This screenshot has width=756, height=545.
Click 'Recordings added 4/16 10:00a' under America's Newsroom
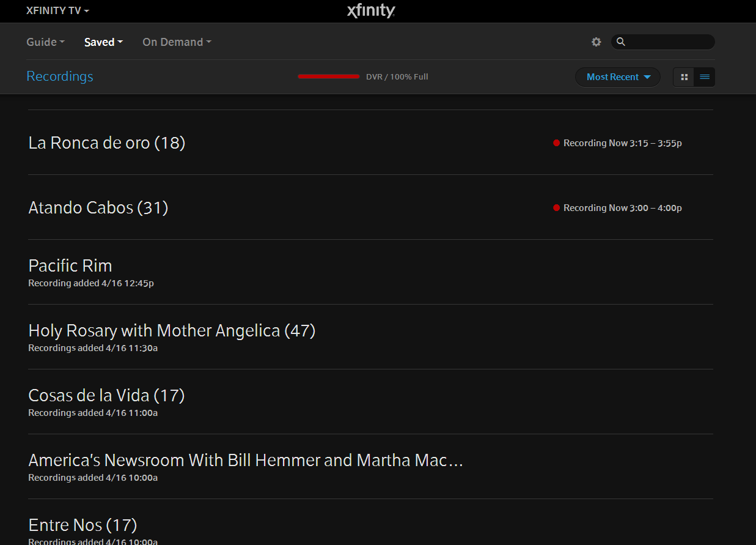(x=93, y=478)
